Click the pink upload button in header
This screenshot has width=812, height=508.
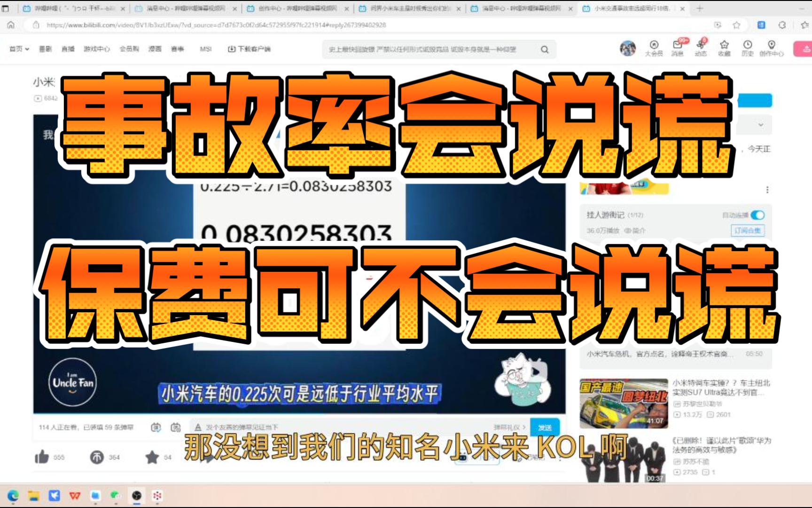tap(803, 49)
